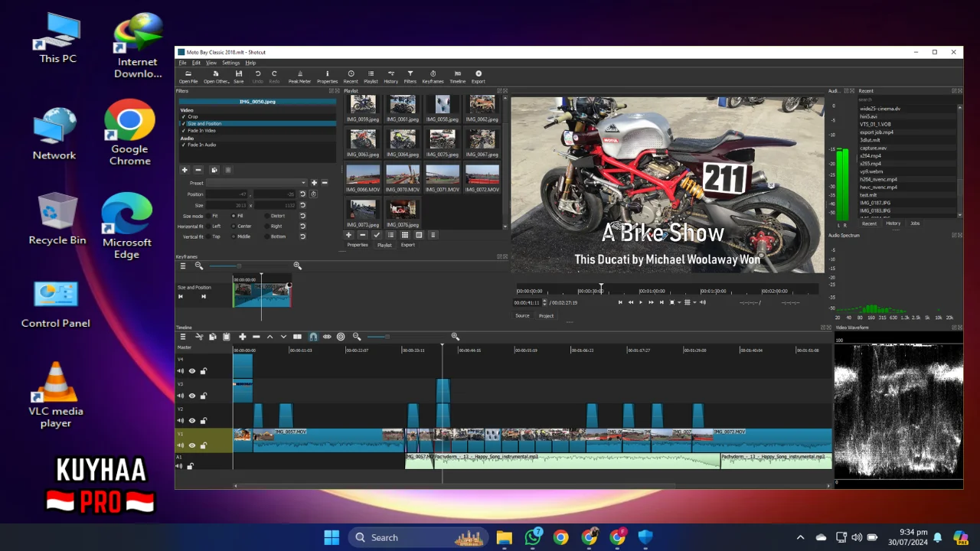The width and height of the screenshot is (980, 551).
Task: Zoom in the timeline with magnifier plus
Action: [455, 337]
